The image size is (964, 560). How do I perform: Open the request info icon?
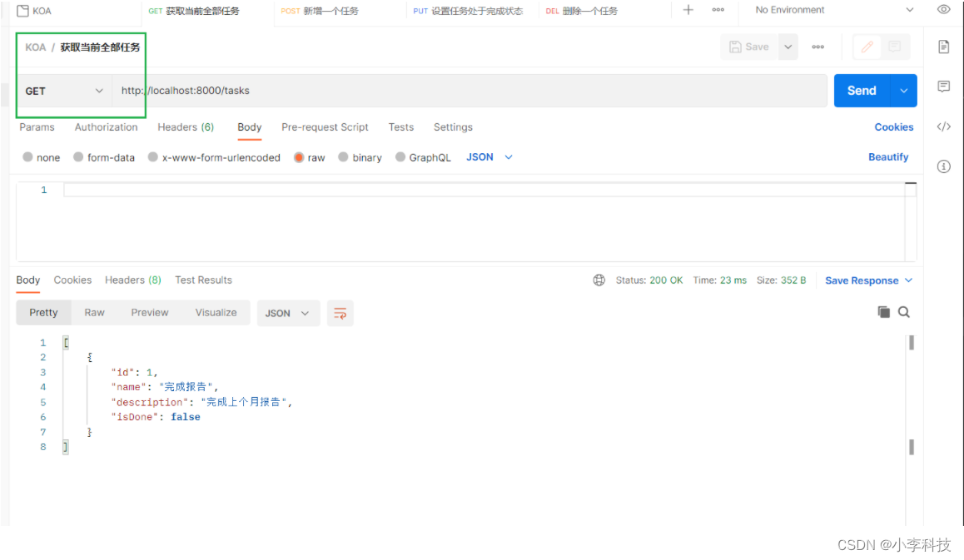pos(943,166)
